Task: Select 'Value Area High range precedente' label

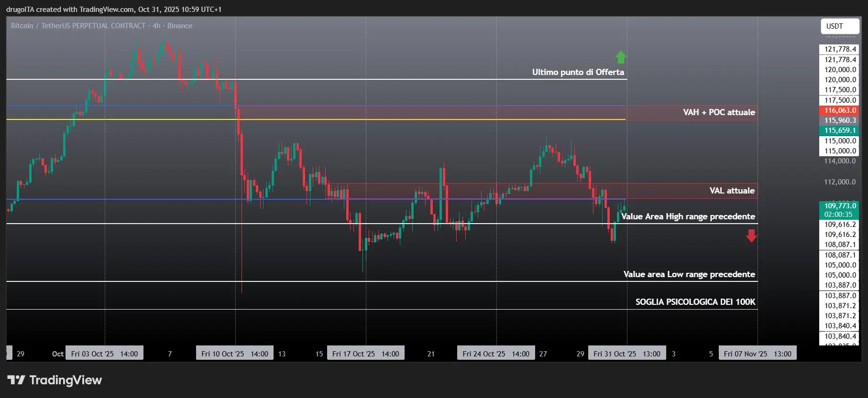Action: (x=688, y=216)
